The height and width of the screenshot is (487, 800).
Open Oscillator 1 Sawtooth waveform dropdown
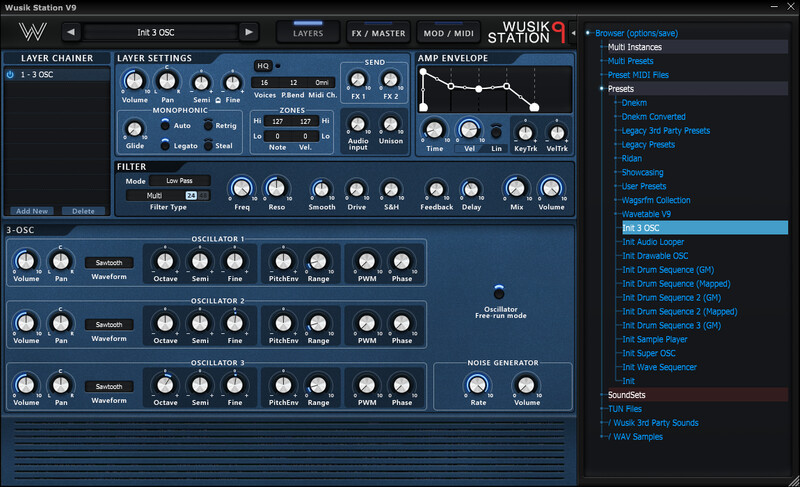pos(109,263)
